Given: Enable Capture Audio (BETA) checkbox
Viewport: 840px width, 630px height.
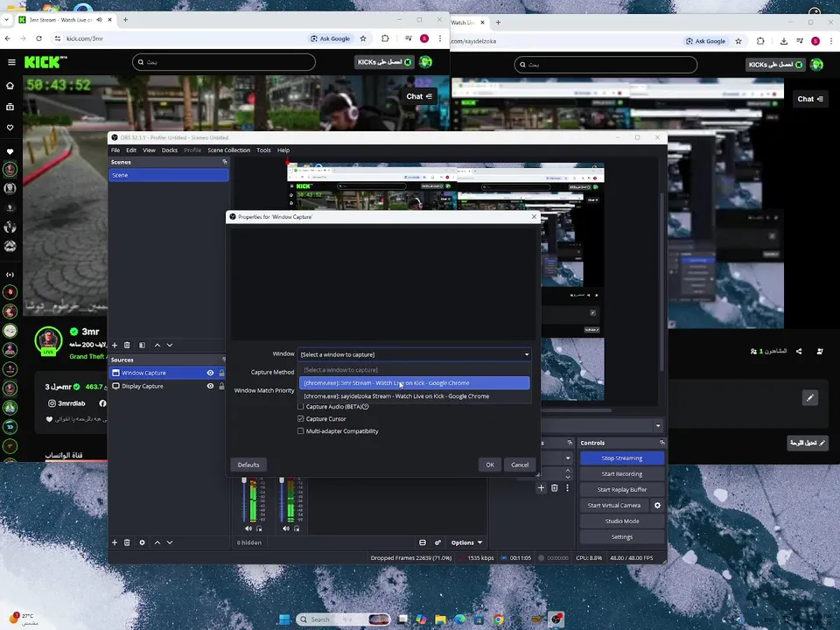Looking at the screenshot, I should (x=300, y=407).
